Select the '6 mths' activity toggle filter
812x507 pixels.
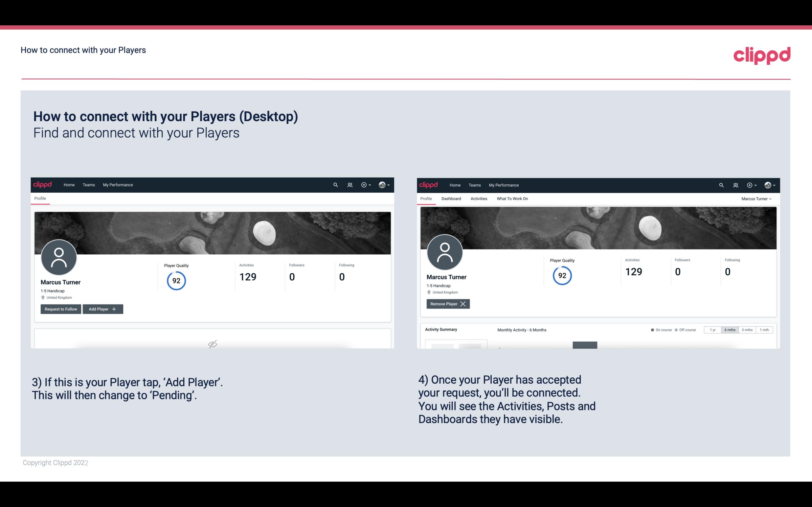tap(730, 329)
